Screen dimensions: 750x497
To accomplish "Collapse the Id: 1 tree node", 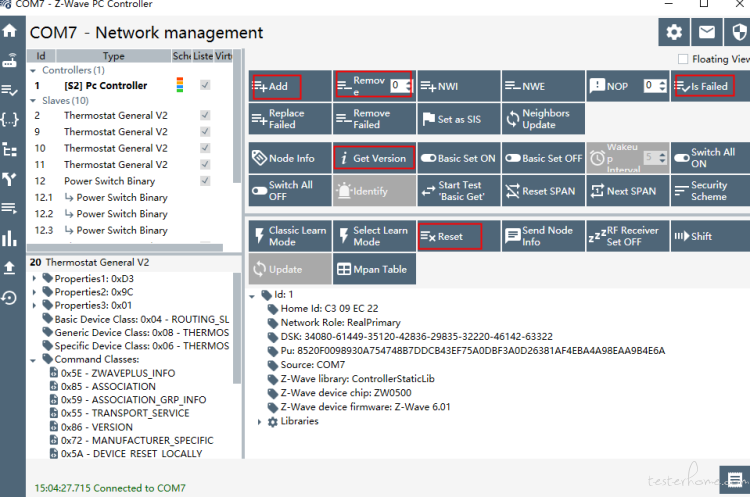I will click(252, 296).
